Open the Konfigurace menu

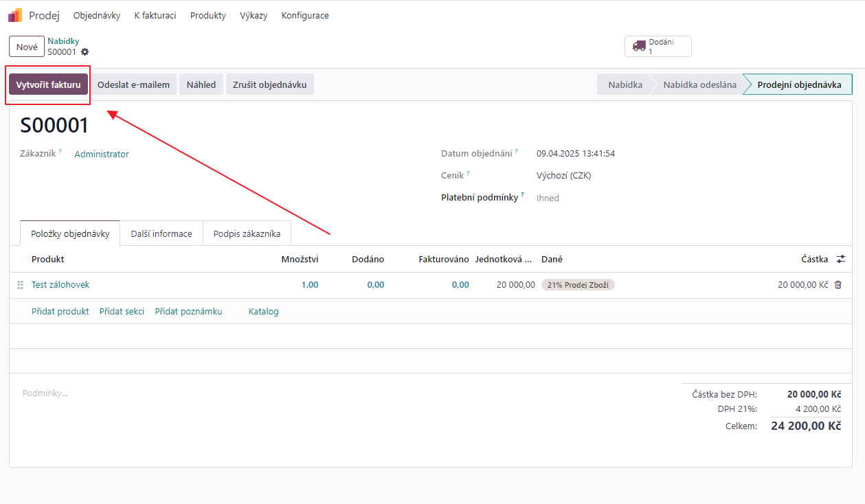[305, 15]
